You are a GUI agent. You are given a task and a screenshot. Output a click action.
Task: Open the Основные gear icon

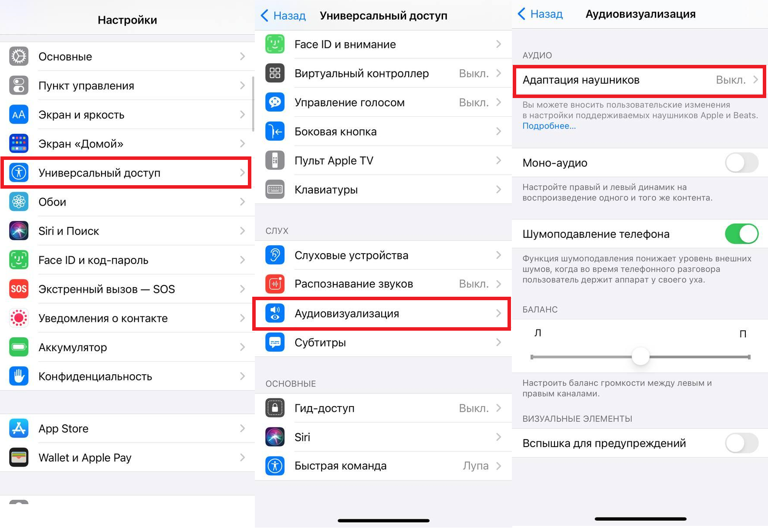(x=19, y=57)
